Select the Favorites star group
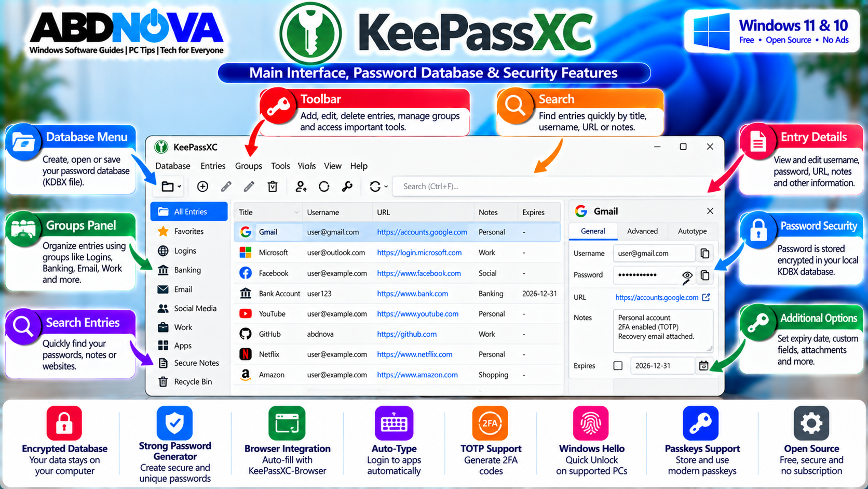 [189, 231]
